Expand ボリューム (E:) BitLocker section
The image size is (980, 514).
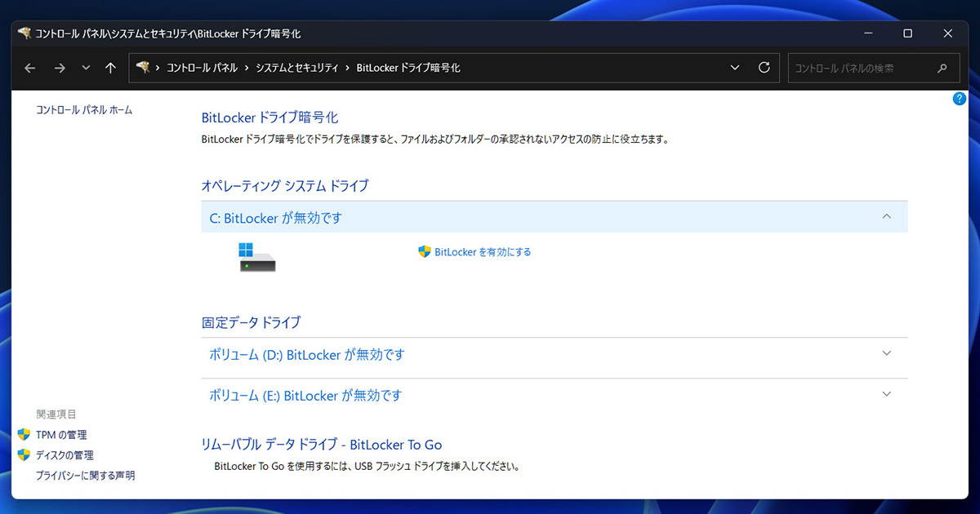point(887,395)
